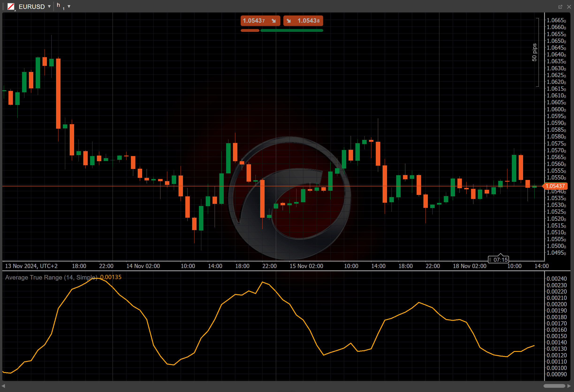Click the horizontal scrollbar thumb
574x392 pixels.
tap(554, 386)
